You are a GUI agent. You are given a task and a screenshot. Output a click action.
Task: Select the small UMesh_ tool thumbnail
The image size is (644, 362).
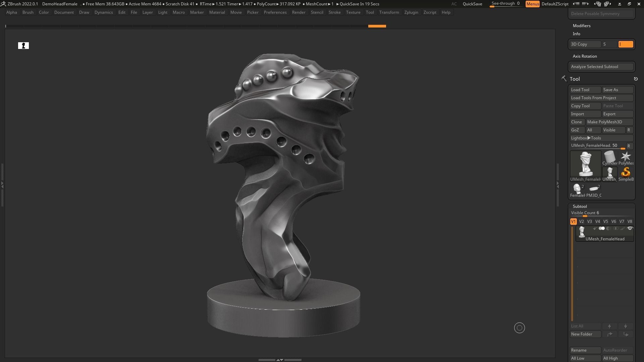point(609,174)
